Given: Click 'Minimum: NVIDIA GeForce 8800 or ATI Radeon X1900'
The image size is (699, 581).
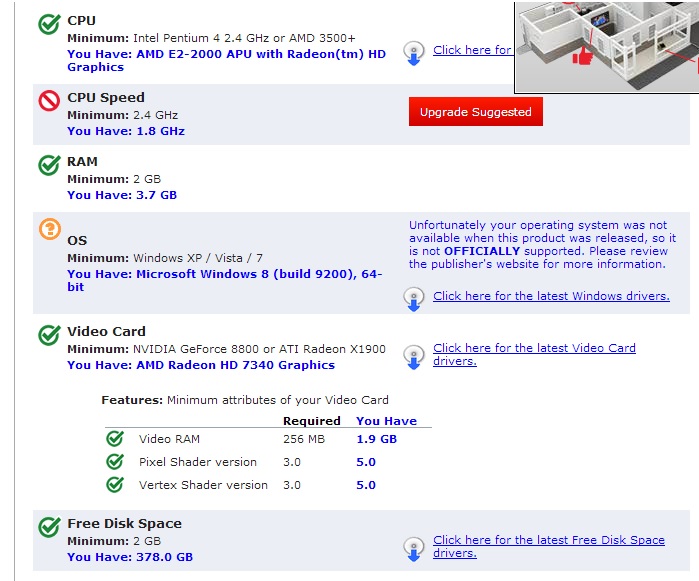Looking at the screenshot, I should coord(226,349).
